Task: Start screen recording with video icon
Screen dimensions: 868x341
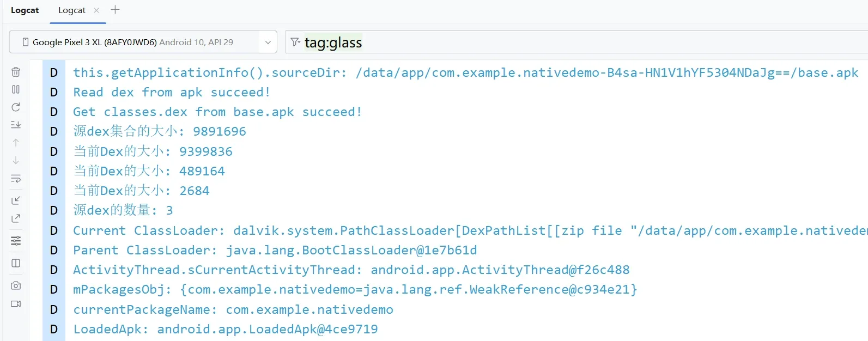Action: [x=16, y=303]
